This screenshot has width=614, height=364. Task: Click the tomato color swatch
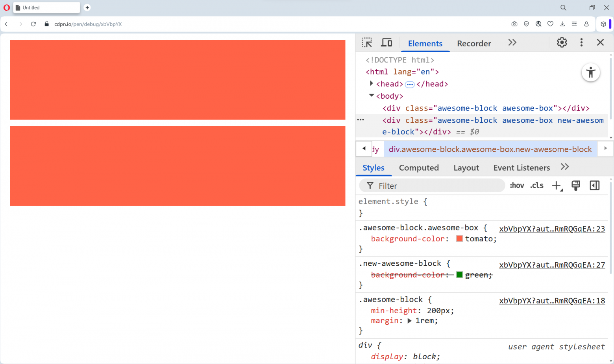pos(459,238)
